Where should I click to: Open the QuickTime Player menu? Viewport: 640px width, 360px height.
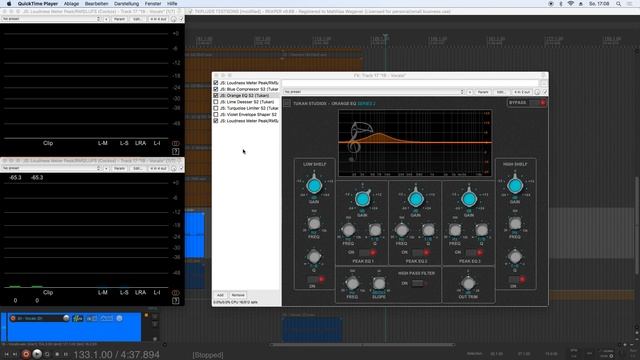point(38,4)
